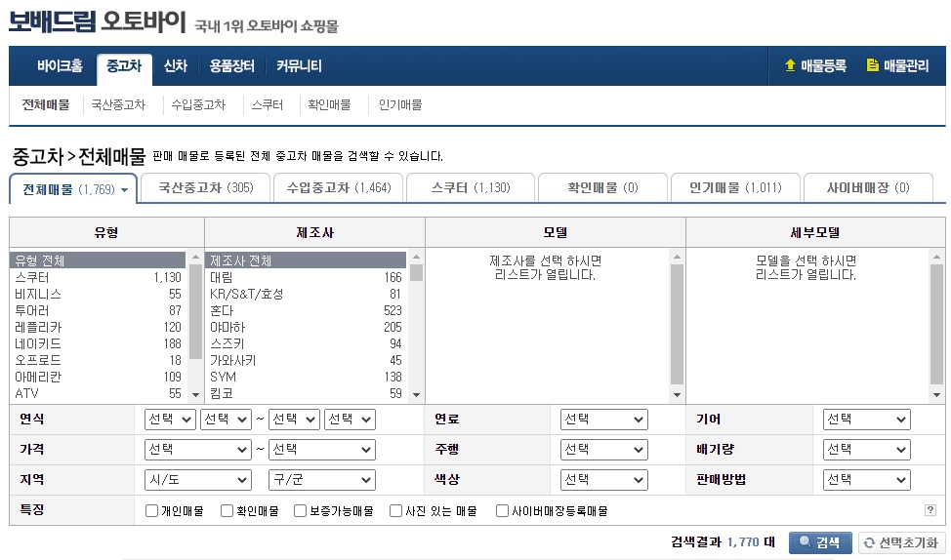Select 레플리카 in the 유형 list
Screen dimensions: 951x560
pyautogui.click(x=98, y=327)
